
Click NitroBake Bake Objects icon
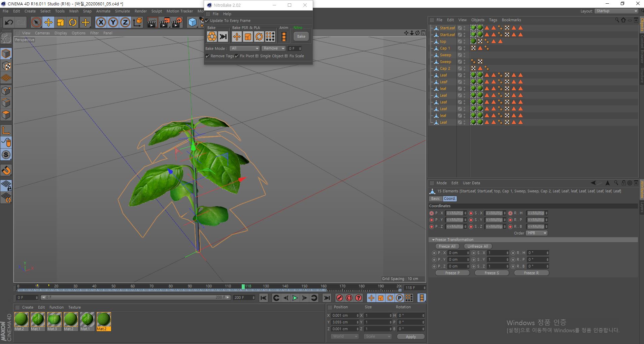point(212,36)
